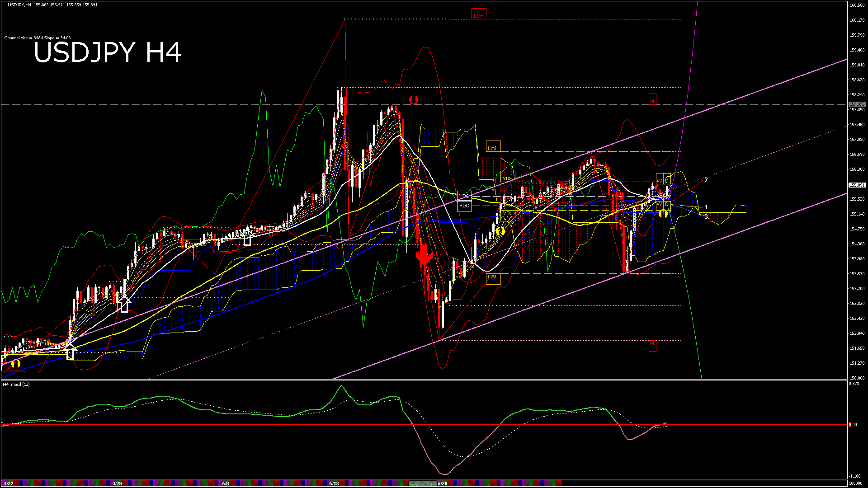868x488 pixels.
Task: Click the YDC label box
Action: [x=464, y=196]
